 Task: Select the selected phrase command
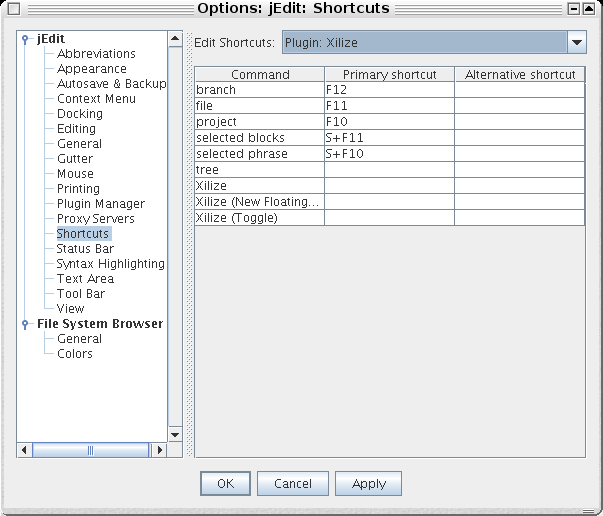click(260, 153)
